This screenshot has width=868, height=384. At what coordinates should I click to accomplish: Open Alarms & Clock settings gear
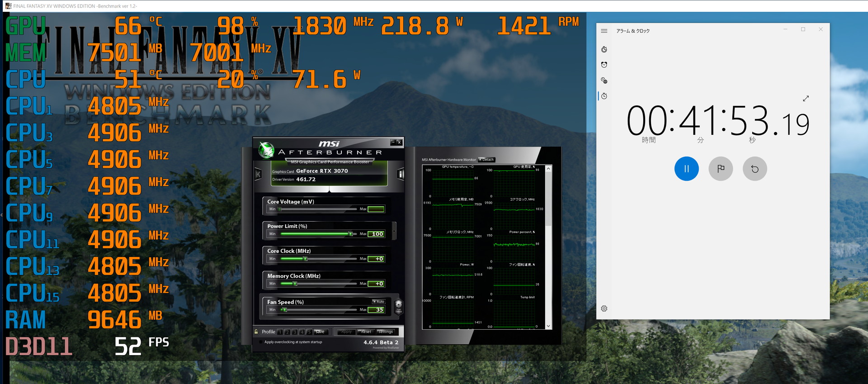(604, 308)
